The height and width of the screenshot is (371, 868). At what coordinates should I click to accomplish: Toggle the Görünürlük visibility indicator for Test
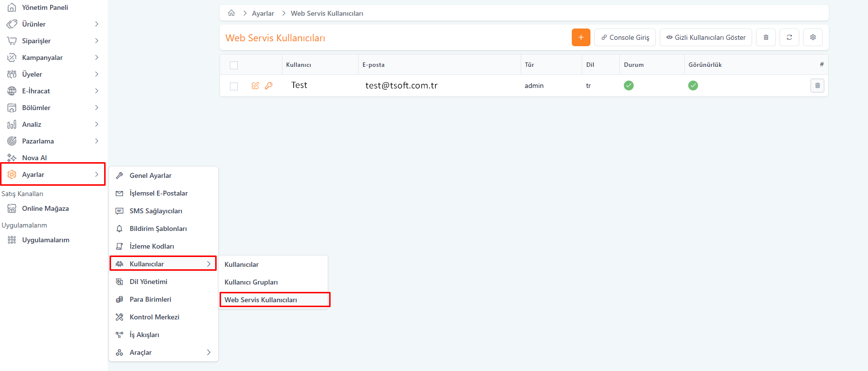click(x=693, y=86)
